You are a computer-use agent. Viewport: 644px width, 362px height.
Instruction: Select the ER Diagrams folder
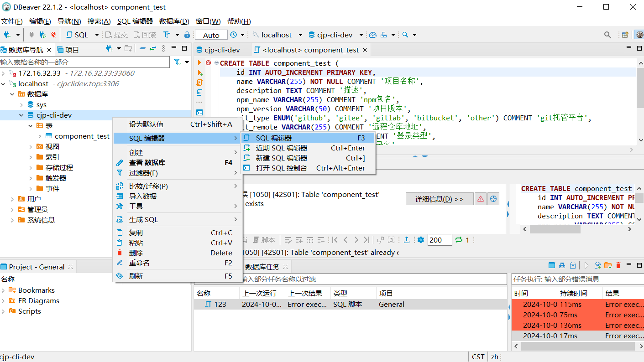[x=39, y=301]
